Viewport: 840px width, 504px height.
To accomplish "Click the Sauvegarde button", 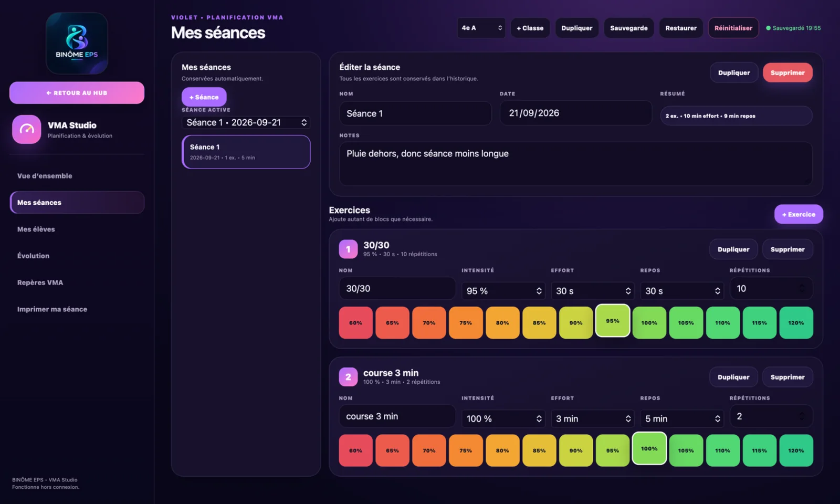I will pos(629,28).
